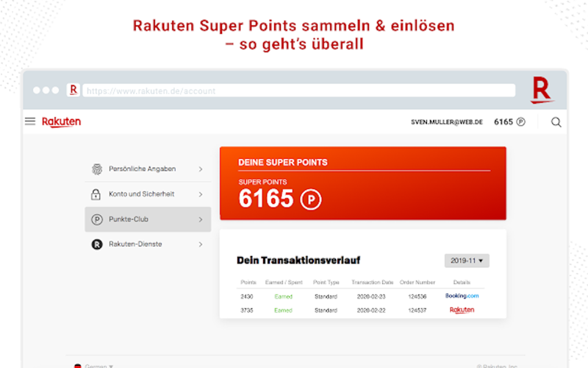Expand Punkte-Club chevron arrow

tap(201, 219)
